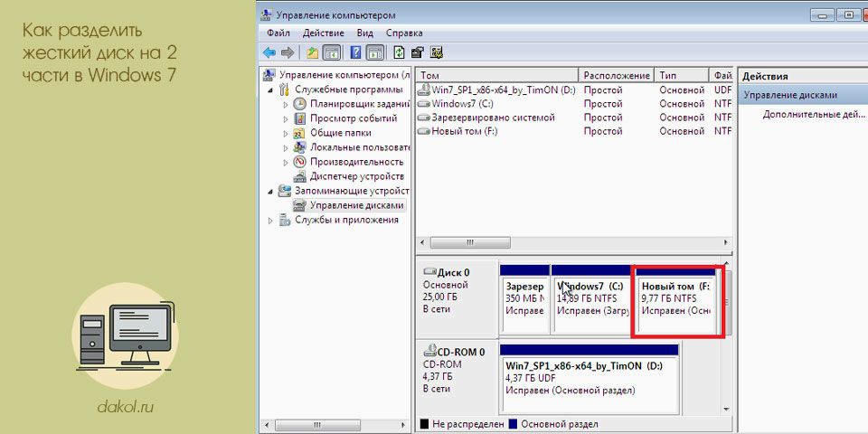The image size is (868, 434).
Task: Click the DVD icon of Win7_SP1 volume row
Action: pos(423,90)
